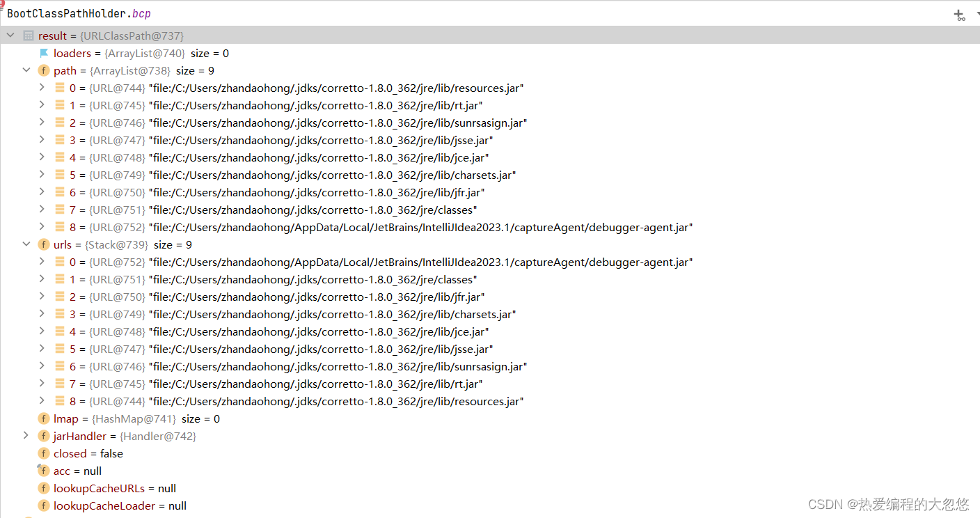This screenshot has width=980, height=518.
Task: Click the field icon beside jarHandler
Action: point(44,436)
